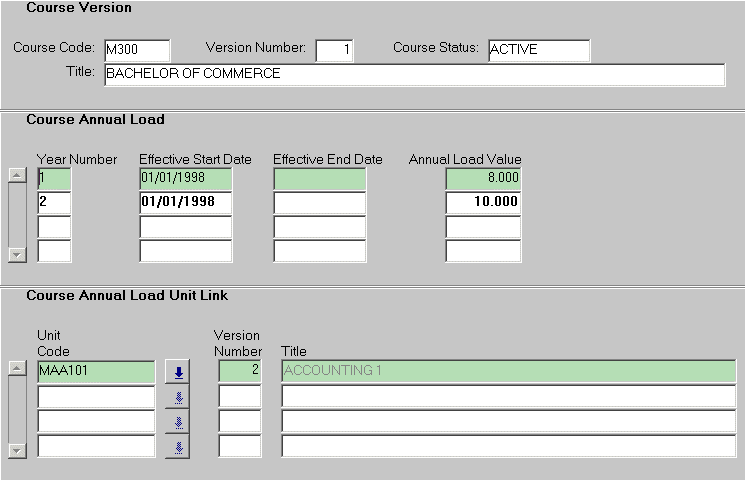Click the empty Unit Code field in second row

[96, 397]
